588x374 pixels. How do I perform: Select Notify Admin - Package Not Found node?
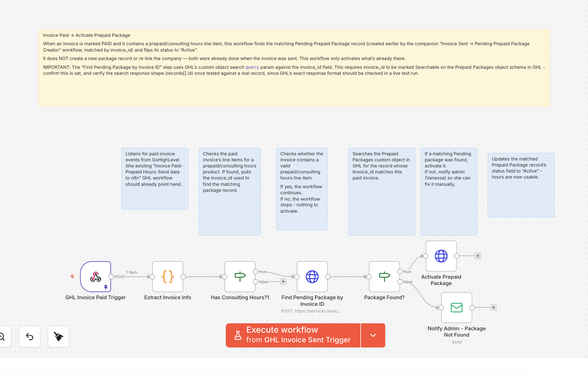coord(456,308)
